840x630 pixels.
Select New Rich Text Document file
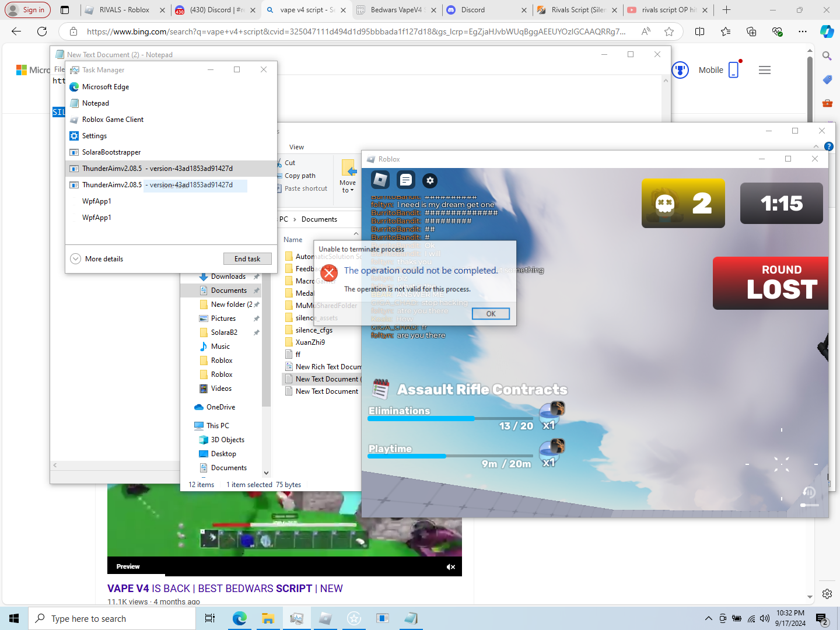coord(328,367)
